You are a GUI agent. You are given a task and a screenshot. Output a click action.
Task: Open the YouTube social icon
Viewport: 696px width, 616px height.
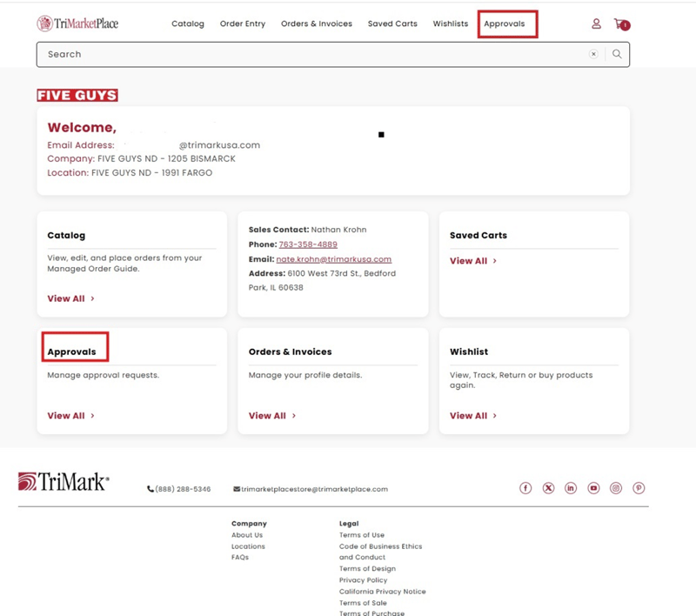tap(593, 488)
